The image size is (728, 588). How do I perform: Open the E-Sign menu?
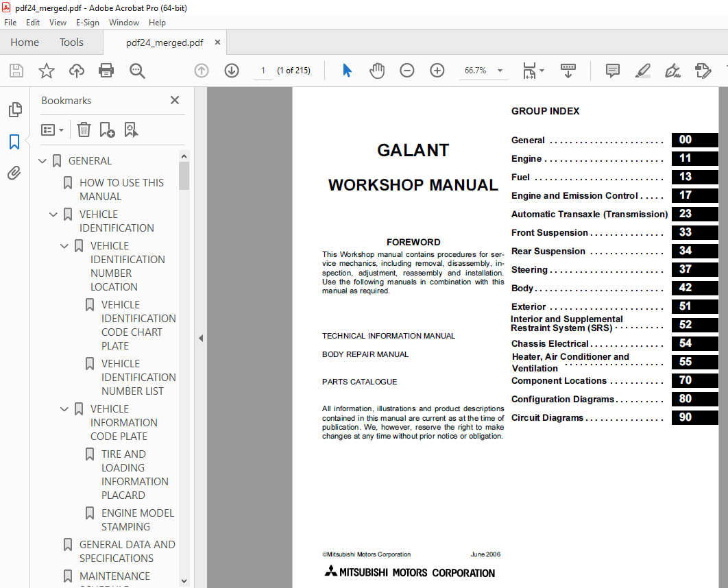(87, 23)
